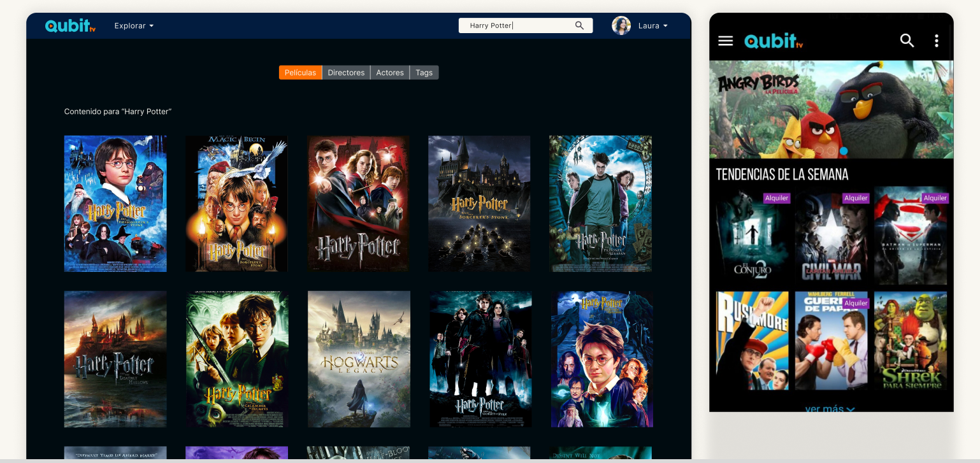Viewport: 980px width, 463px height.
Task: Click the Alquiler badge on El Conjuro 2
Action: pos(777,198)
